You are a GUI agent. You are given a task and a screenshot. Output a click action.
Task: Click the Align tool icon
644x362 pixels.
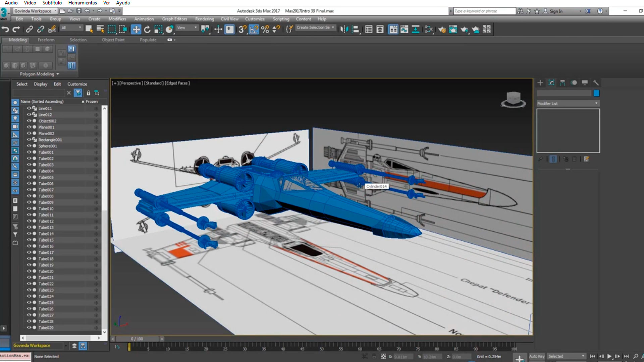[356, 29]
